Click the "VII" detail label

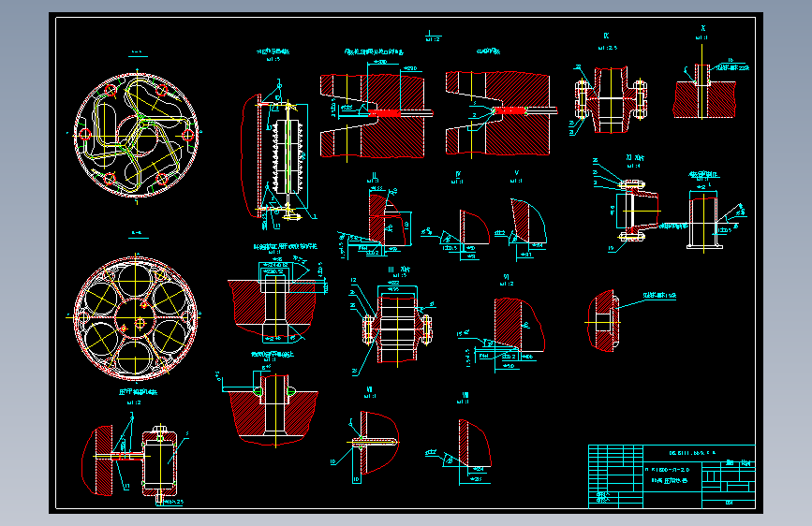point(370,389)
